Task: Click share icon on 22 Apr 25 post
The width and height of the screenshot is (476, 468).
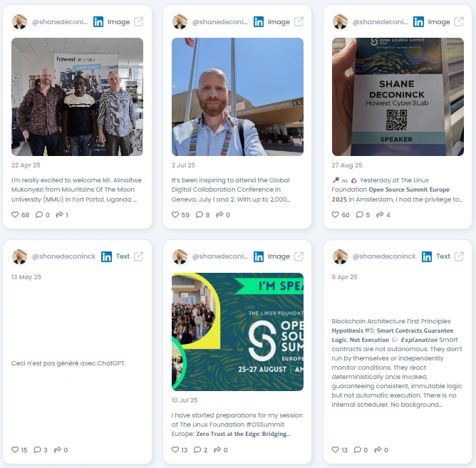Action: point(59,214)
